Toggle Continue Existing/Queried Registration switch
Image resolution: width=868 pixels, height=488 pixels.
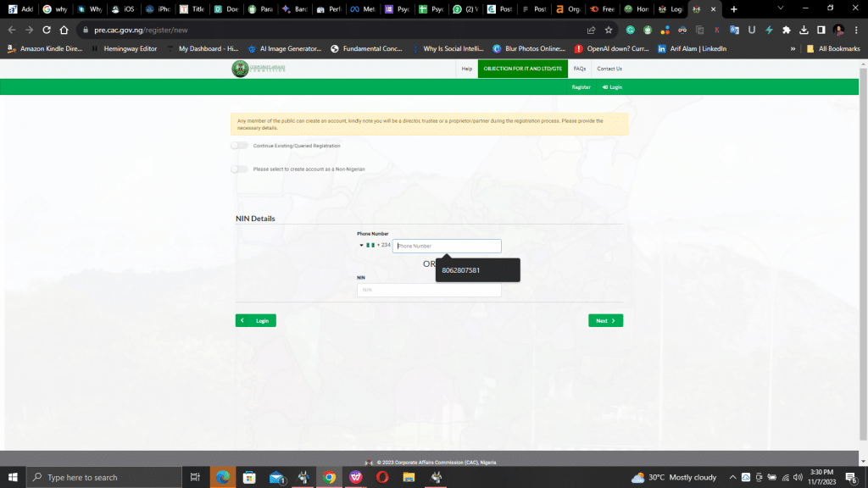(x=240, y=146)
